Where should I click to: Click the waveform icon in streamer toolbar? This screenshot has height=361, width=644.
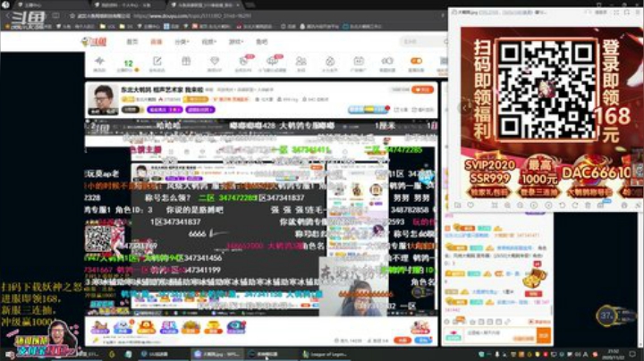point(99,62)
